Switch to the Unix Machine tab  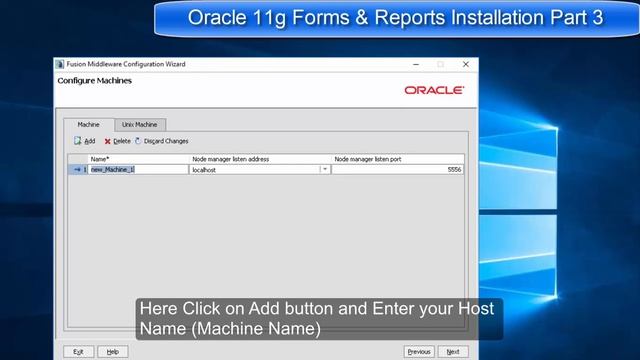point(140,124)
